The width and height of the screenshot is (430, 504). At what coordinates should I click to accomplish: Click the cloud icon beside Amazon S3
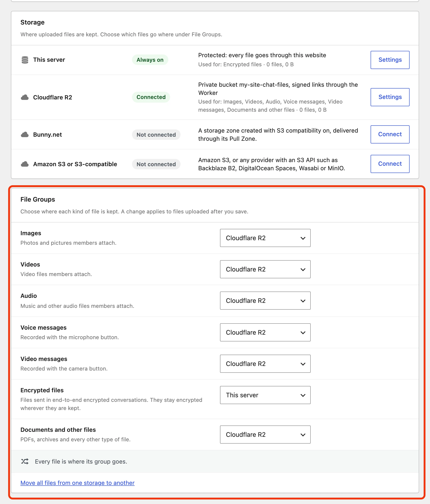coord(25,164)
